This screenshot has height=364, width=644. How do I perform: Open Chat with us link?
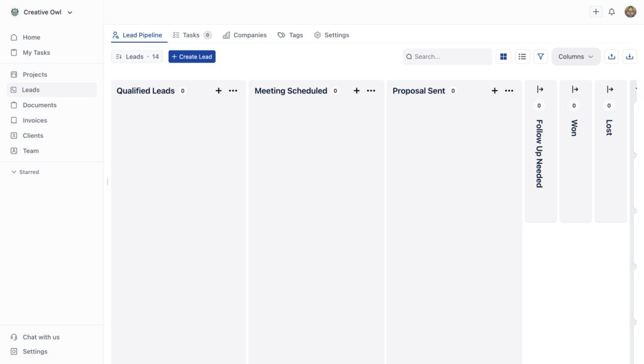click(x=41, y=337)
